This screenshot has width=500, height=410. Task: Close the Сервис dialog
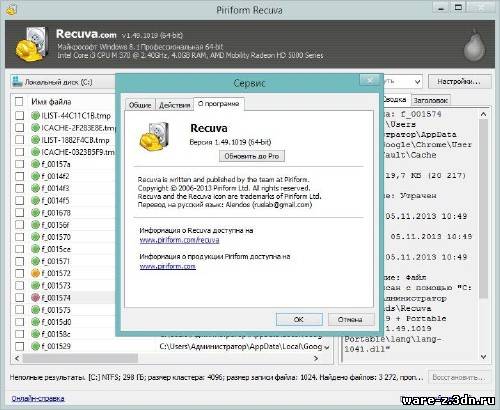370,80
